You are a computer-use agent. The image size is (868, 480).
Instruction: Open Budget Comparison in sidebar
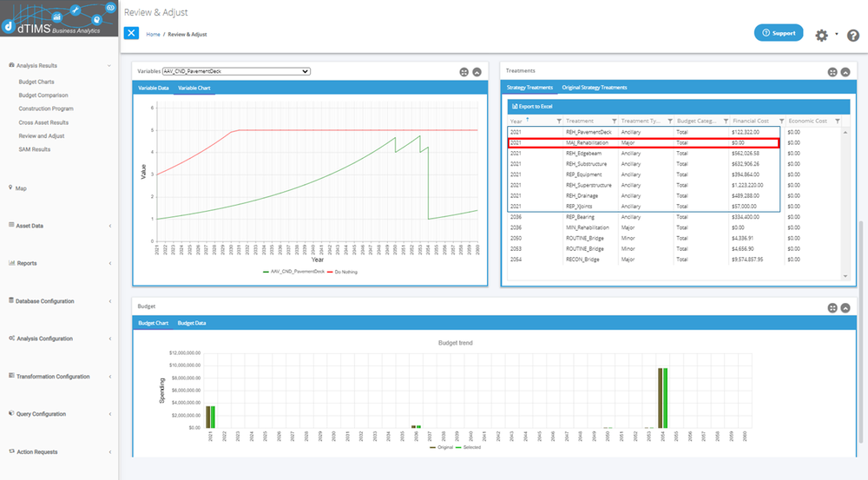pyautogui.click(x=43, y=95)
